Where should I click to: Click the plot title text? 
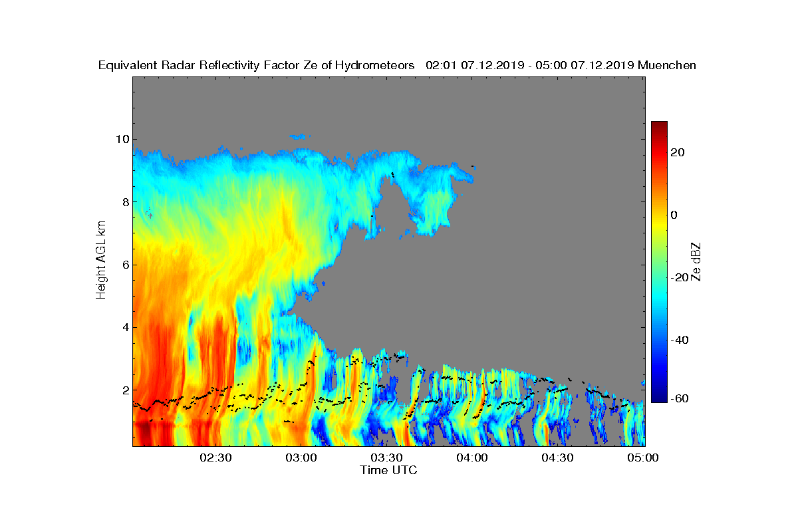pyautogui.click(x=397, y=65)
